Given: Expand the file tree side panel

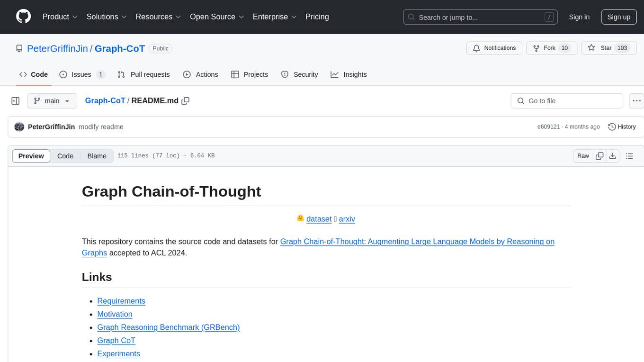Looking at the screenshot, I should pyautogui.click(x=16, y=101).
